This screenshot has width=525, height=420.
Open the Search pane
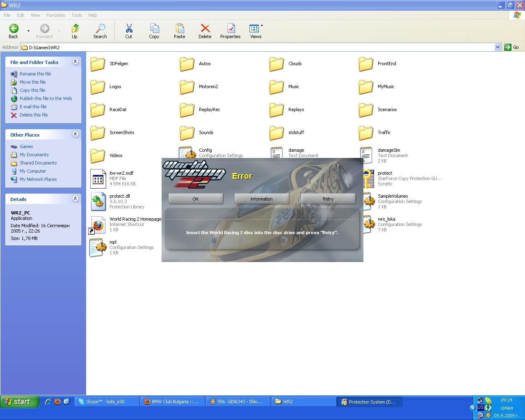click(100, 31)
